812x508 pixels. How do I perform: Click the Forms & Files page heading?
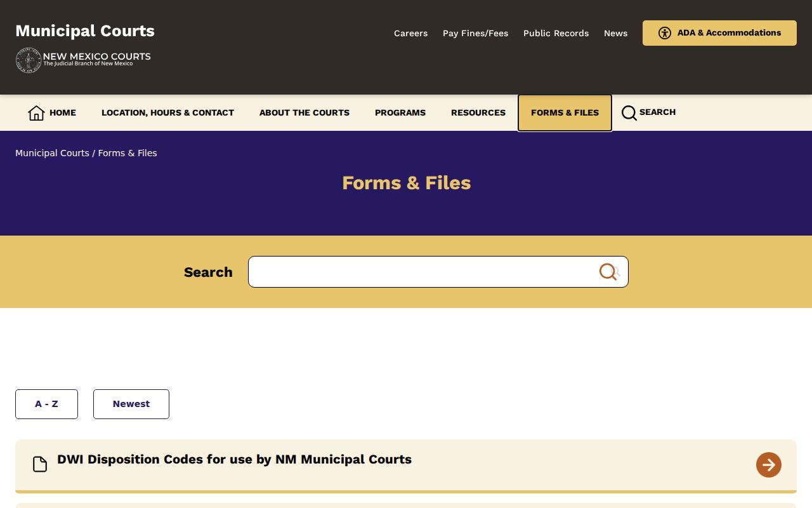click(407, 183)
